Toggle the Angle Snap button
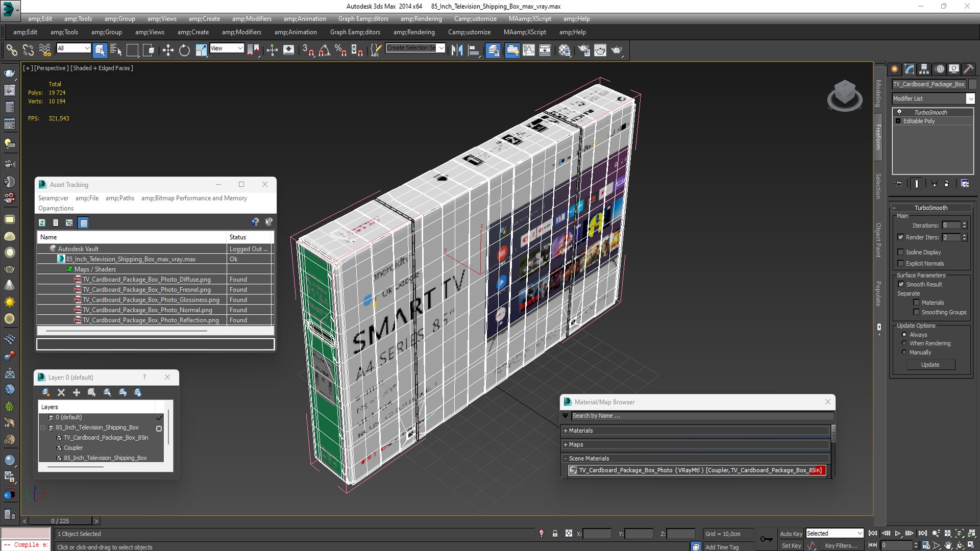The image size is (980, 551). point(324,49)
